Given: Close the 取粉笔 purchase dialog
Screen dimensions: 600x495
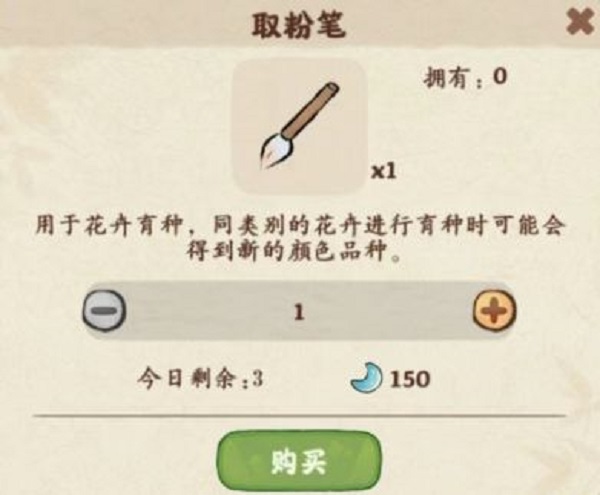Looking at the screenshot, I should (x=582, y=23).
